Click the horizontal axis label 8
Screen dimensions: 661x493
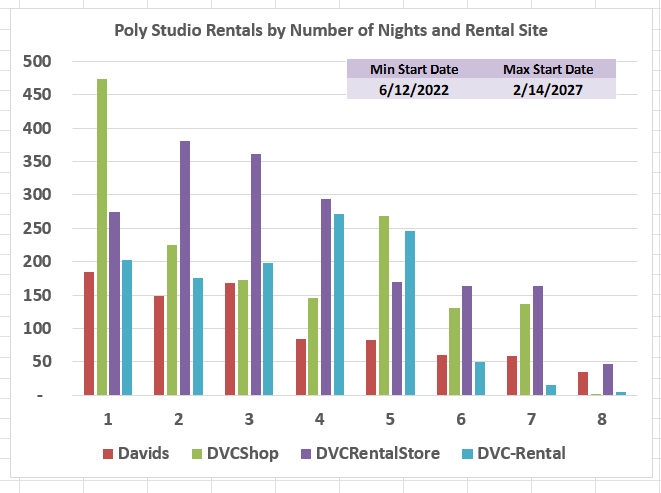pos(602,419)
